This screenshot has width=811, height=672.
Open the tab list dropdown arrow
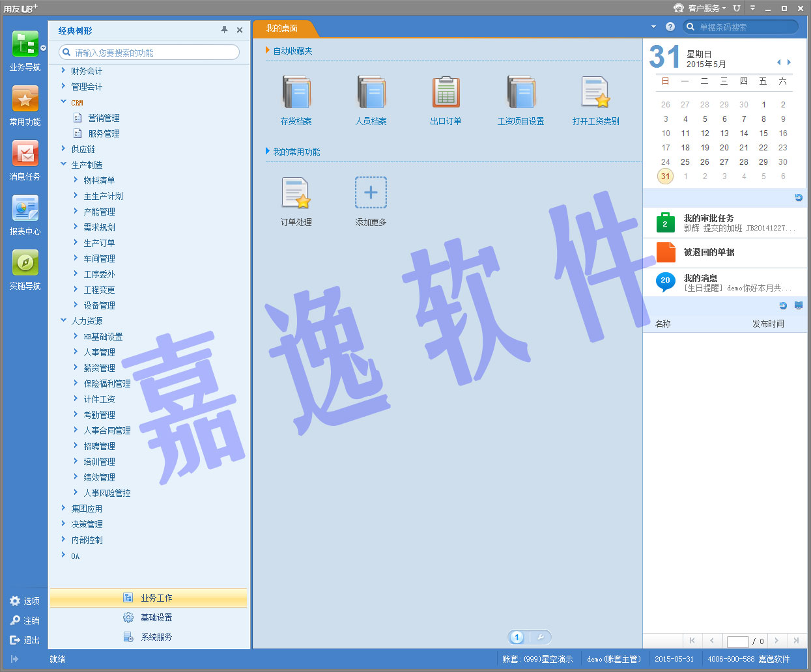pos(653,27)
